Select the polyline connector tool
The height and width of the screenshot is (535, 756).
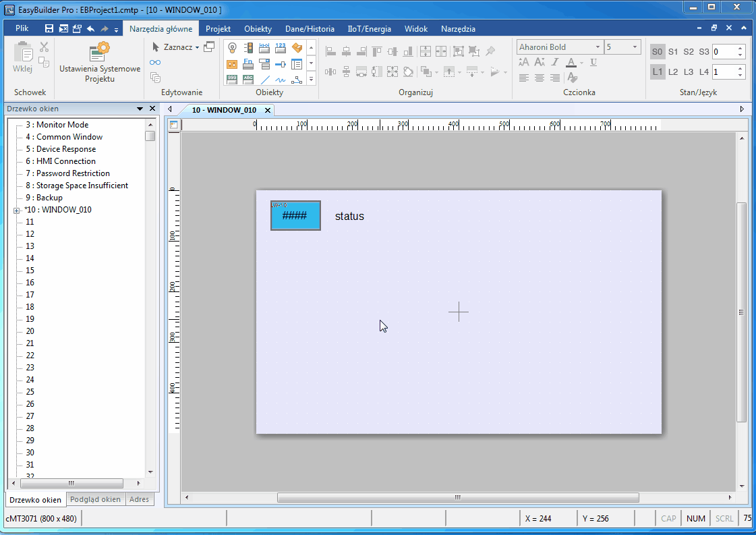(x=297, y=79)
